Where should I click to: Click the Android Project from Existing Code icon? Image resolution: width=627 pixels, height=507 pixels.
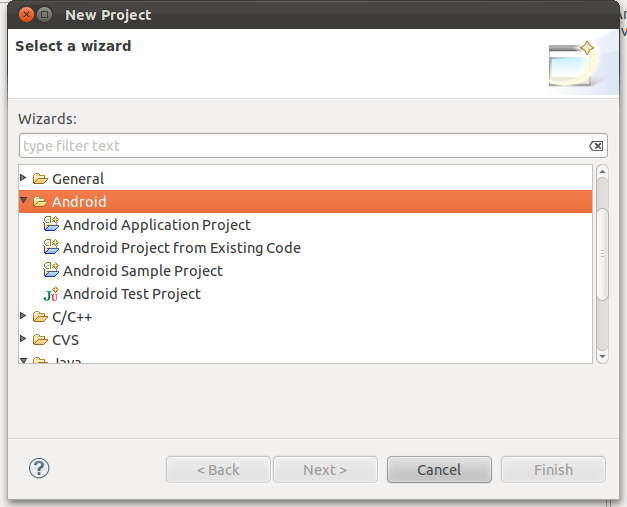click(x=51, y=248)
